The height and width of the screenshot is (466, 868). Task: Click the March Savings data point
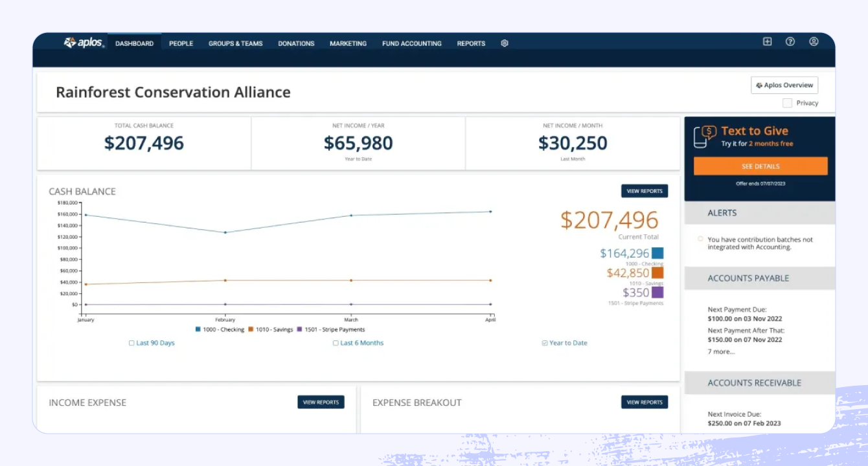pos(351,280)
